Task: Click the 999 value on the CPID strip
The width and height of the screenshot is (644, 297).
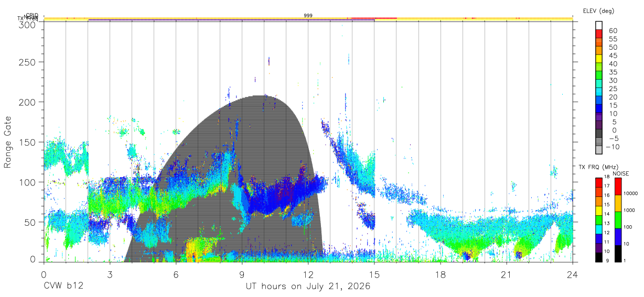Action: tap(308, 16)
